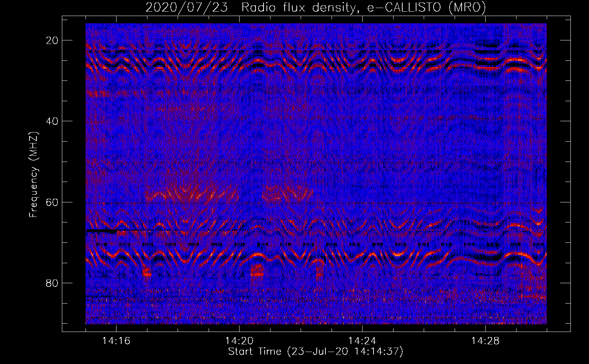Click the 60 MHz frequency tick label
Viewport: 589px width, 364px height.
click(x=52, y=202)
